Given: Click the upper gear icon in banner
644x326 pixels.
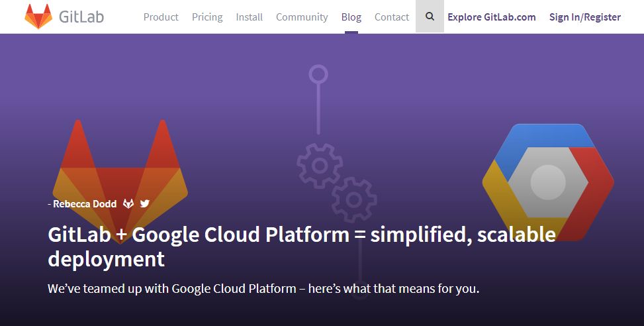Looking at the screenshot, I should point(320,166).
